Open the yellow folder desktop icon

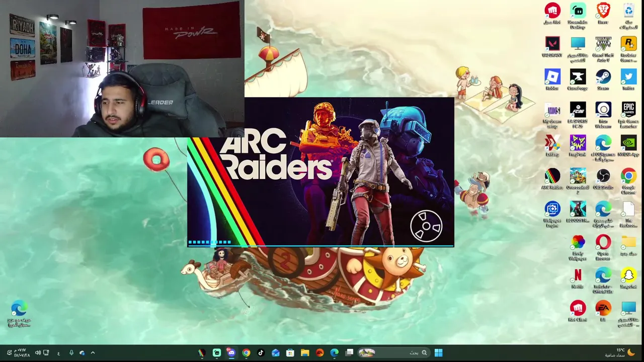[628, 245]
